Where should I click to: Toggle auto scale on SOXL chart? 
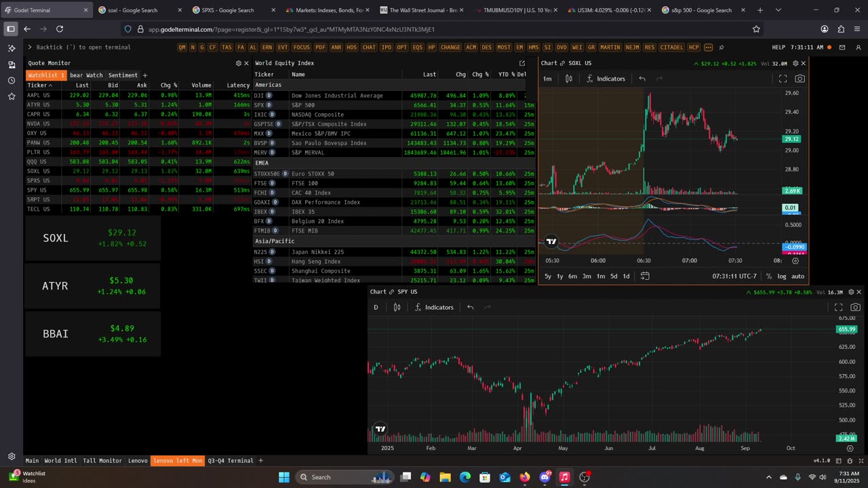coord(797,276)
